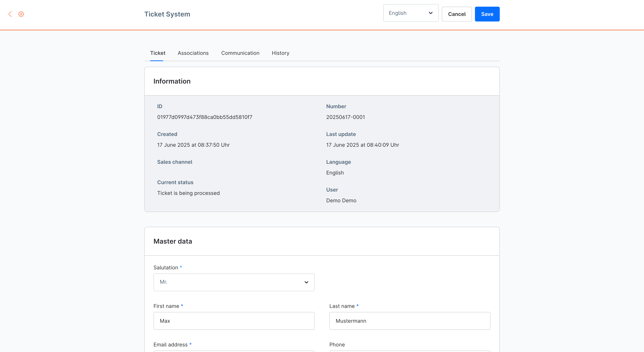Click the User value Demo Demo
This screenshot has height=352, width=644.
[341, 200]
